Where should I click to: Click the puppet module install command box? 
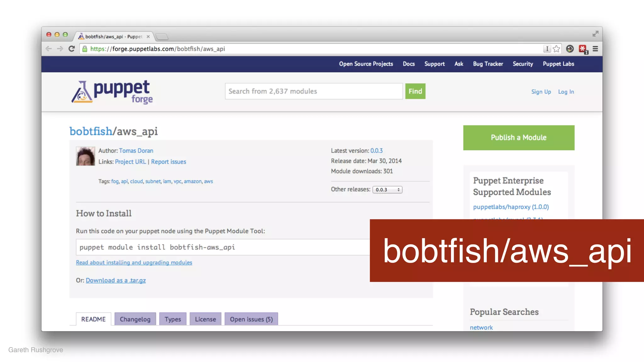pyautogui.click(x=223, y=247)
